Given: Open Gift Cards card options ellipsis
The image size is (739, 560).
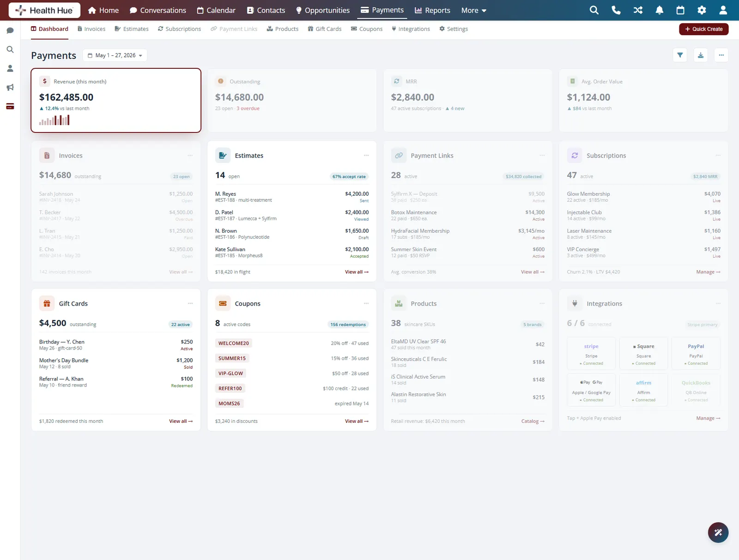Looking at the screenshot, I should pos(190,303).
